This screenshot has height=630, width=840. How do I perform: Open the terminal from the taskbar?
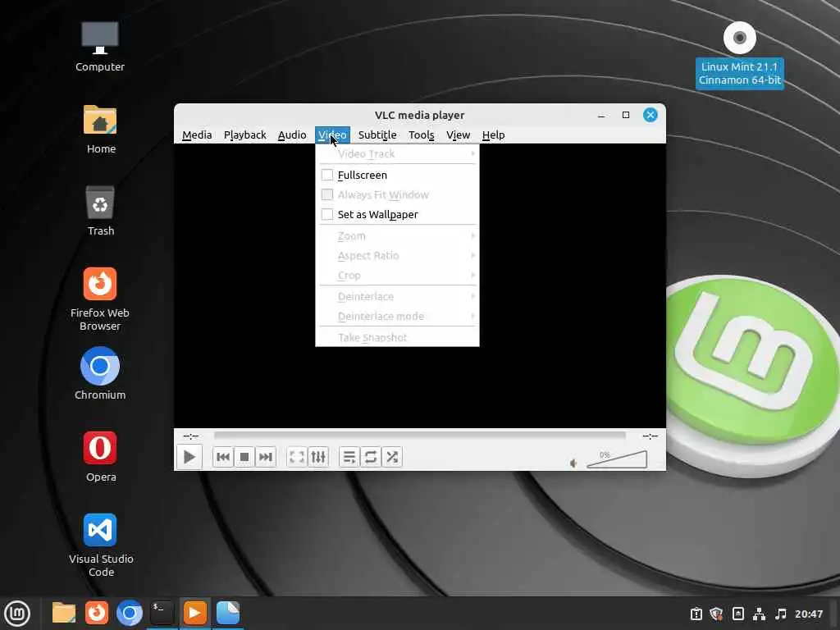coord(162,613)
